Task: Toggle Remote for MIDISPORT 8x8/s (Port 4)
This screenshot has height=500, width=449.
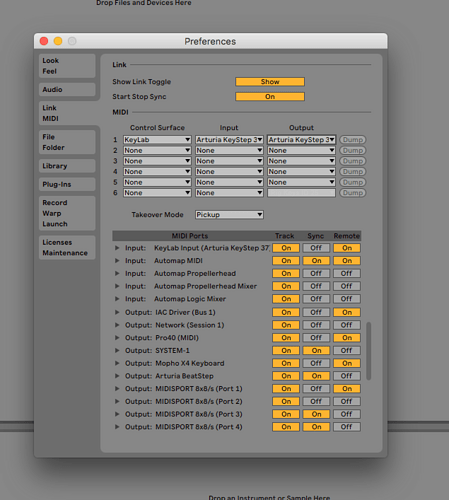Action: [347, 427]
